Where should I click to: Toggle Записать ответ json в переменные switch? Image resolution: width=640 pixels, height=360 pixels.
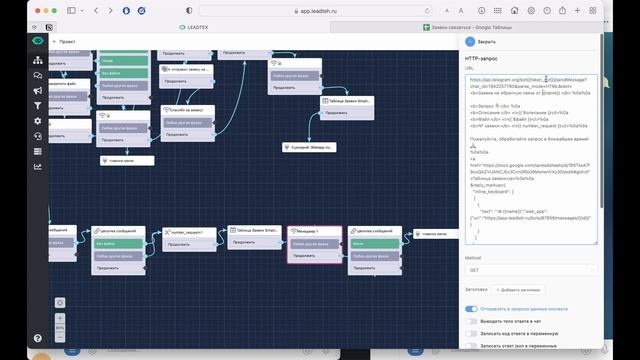(471, 346)
